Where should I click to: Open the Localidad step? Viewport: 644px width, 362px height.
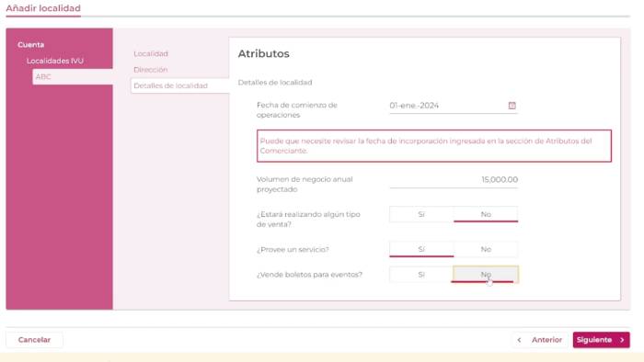(151, 53)
